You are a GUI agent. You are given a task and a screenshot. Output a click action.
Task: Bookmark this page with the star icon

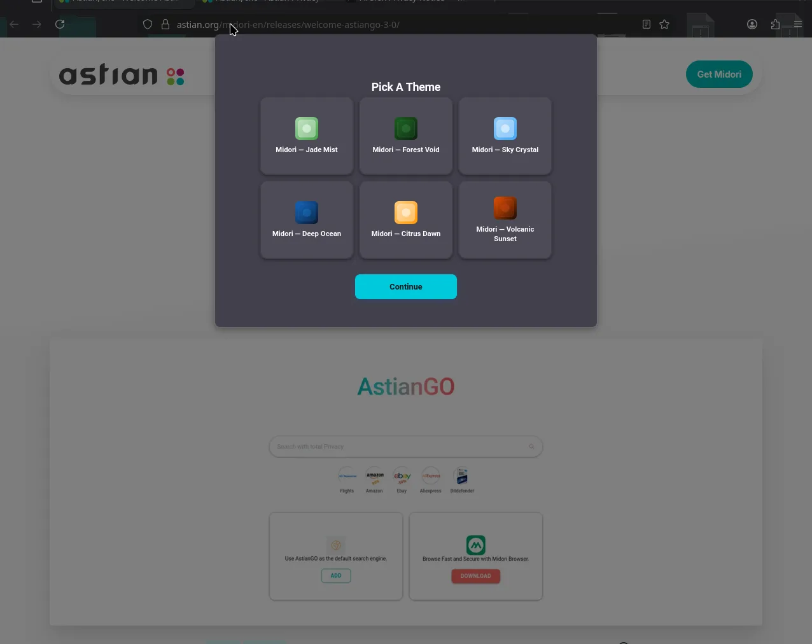[664, 24]
